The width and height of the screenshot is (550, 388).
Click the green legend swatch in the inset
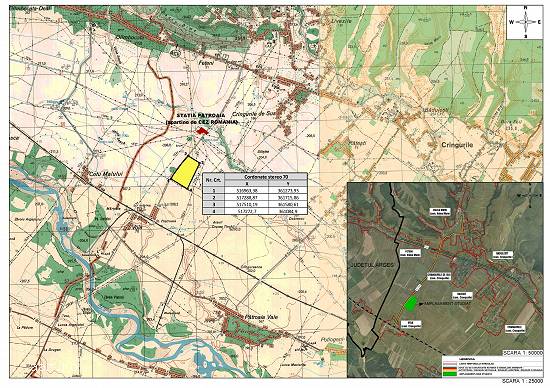450,374
